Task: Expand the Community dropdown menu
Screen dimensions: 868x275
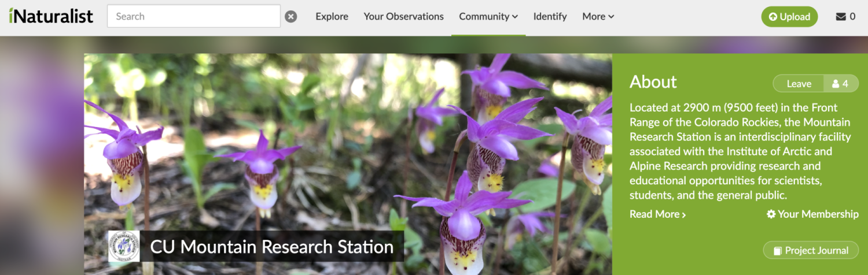Action: point(488,17)
